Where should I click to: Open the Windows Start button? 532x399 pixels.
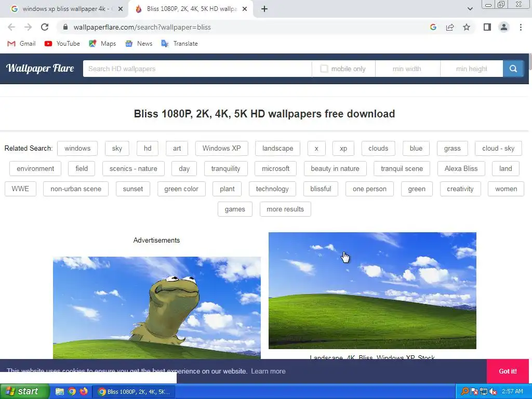coord(24,392)
